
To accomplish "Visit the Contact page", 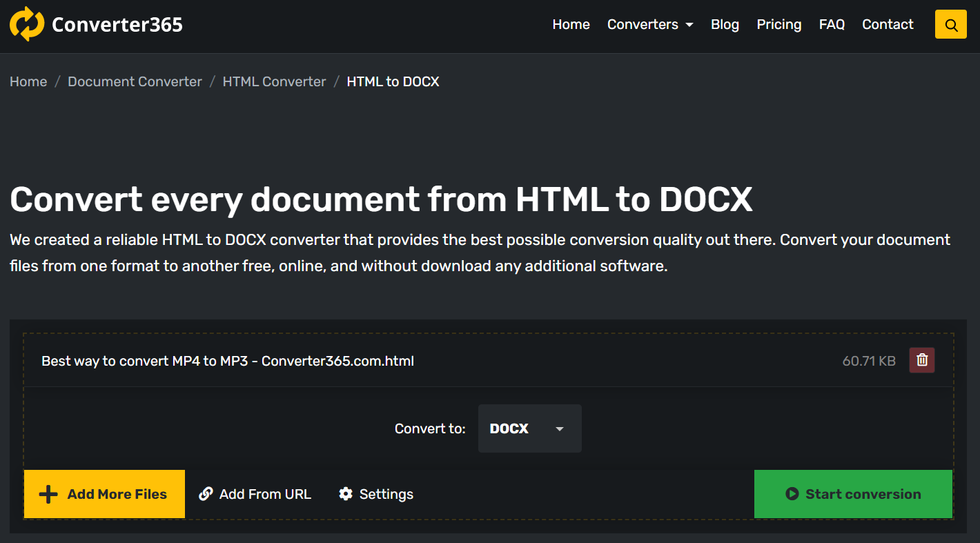I will 888,25.
